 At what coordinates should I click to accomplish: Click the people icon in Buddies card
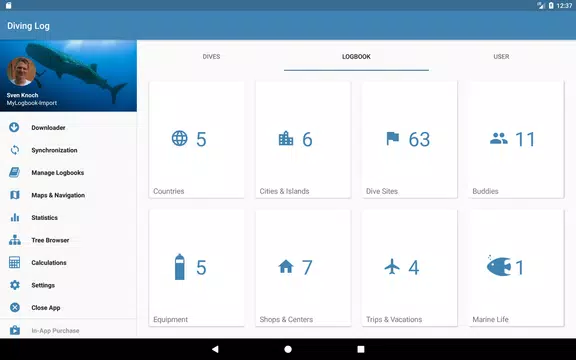click(499, 138)
